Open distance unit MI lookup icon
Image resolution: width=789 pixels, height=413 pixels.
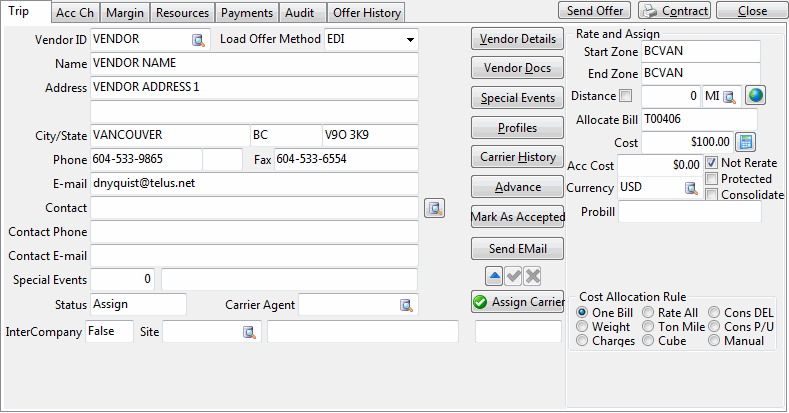coord(730,97)
